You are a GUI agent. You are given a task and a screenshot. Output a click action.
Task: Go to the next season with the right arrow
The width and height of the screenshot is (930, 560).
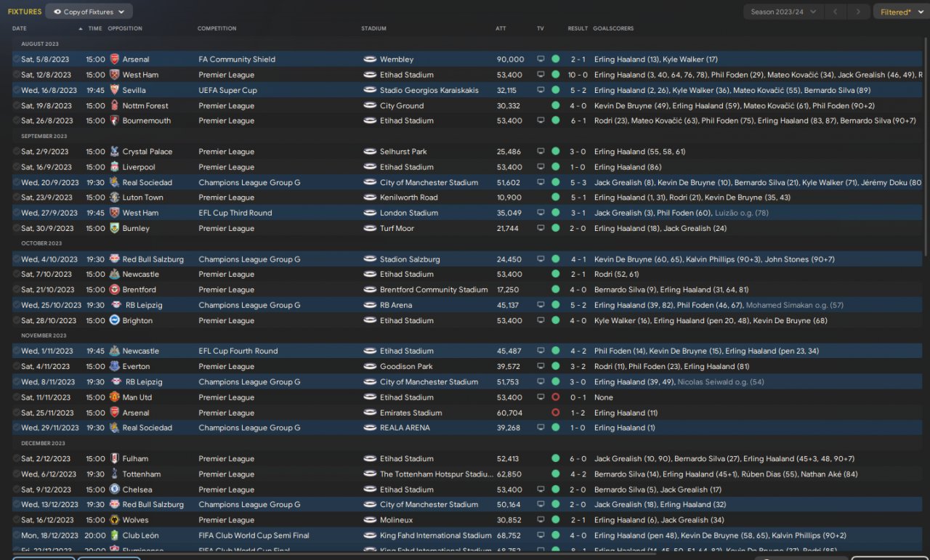(859, 12)
